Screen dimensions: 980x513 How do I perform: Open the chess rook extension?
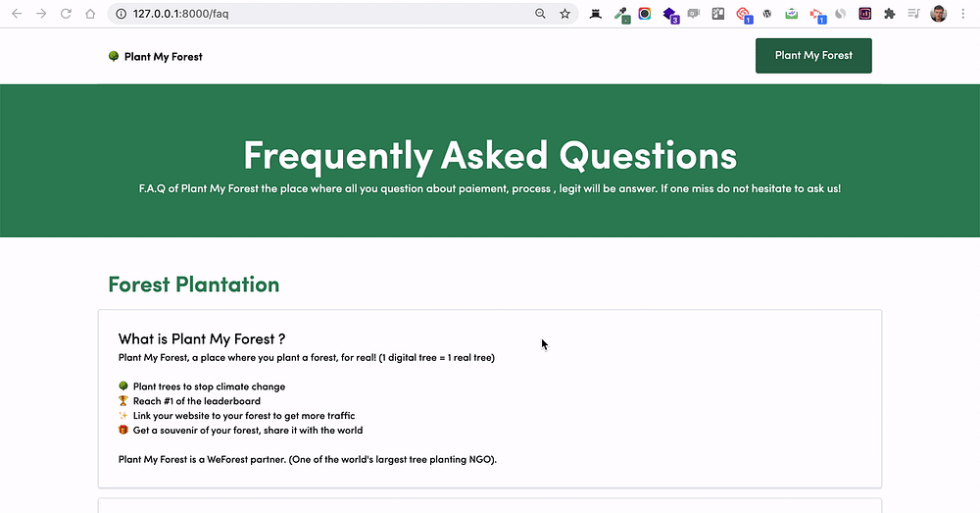596,14
